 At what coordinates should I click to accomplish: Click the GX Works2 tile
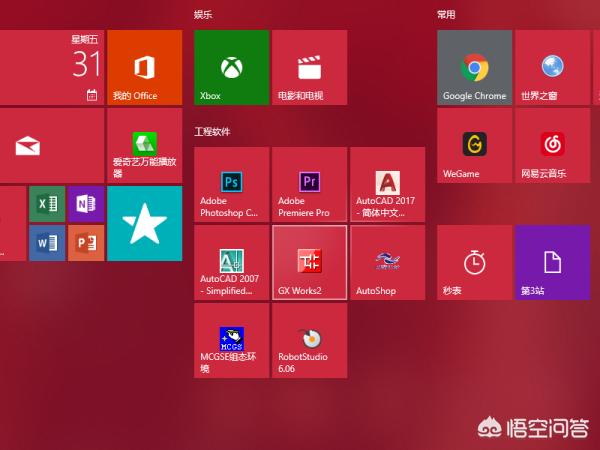point(309,263)
